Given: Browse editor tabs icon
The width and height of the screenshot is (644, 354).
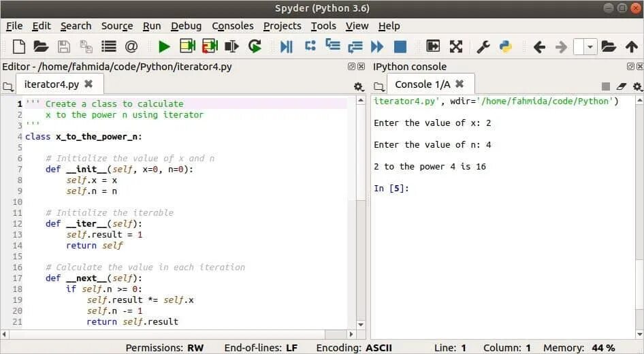Looking at the screenshot, I should pyautogui.click(x=7, y=86).
